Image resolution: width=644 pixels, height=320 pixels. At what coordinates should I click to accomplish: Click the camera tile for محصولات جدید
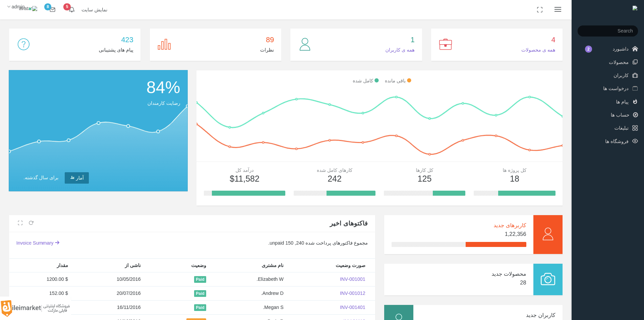pos(548,279)
